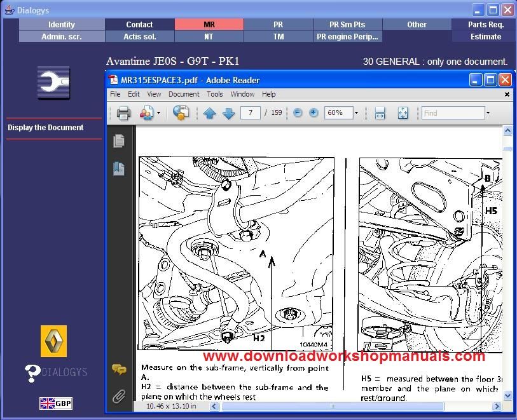Screen dimensions: 517x420
Task: Open the Attachments paperclip panel
Action: [x=119, y=396]
